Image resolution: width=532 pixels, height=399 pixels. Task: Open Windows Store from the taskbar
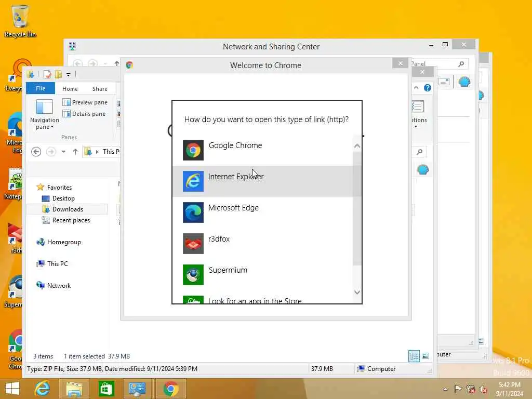[106, 389]
